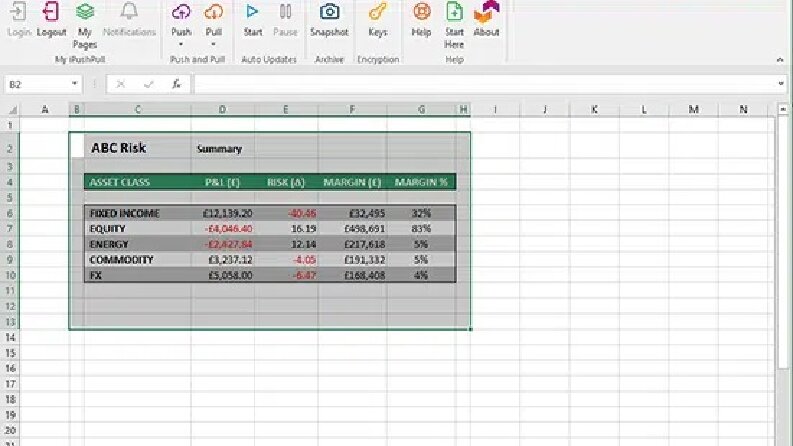Select row 14 header
This screenshot has height=446, width=793.
click(x=10, y=337)
